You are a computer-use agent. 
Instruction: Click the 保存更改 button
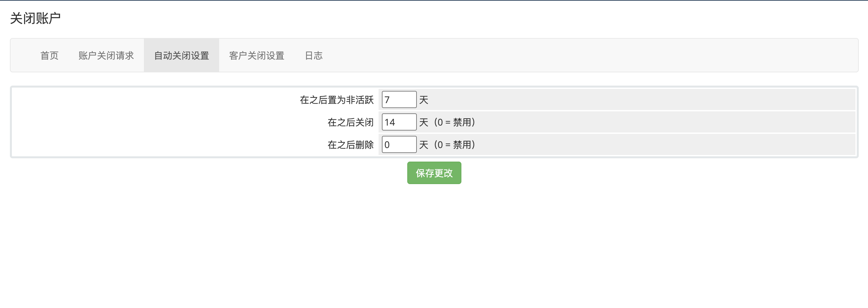434,173
